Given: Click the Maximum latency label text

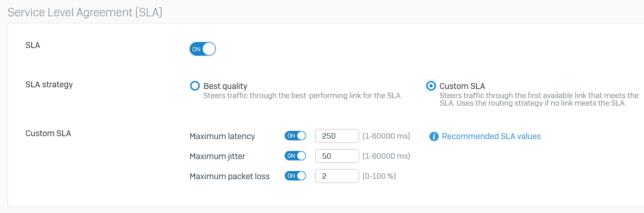Looking at the screenshot, I should (222, 137).
